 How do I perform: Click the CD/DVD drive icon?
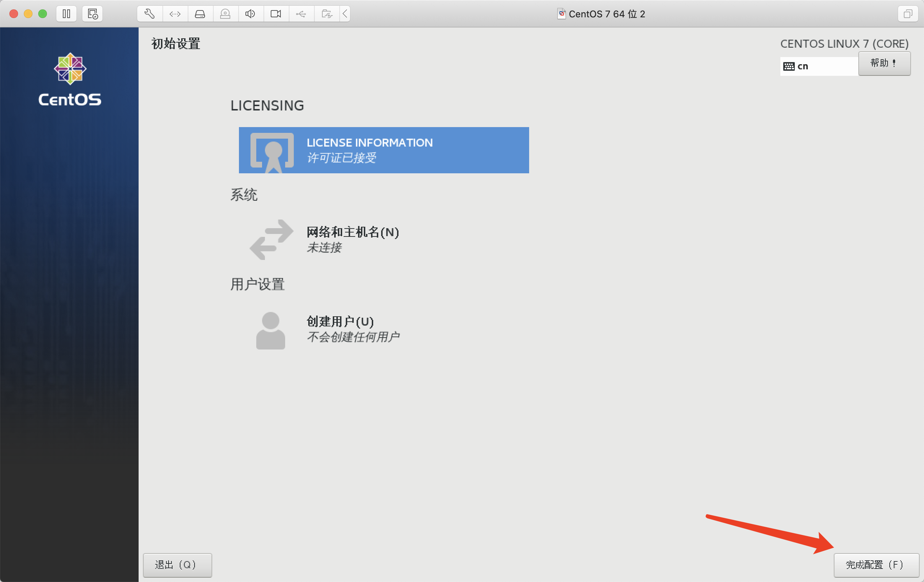[225, 14]
